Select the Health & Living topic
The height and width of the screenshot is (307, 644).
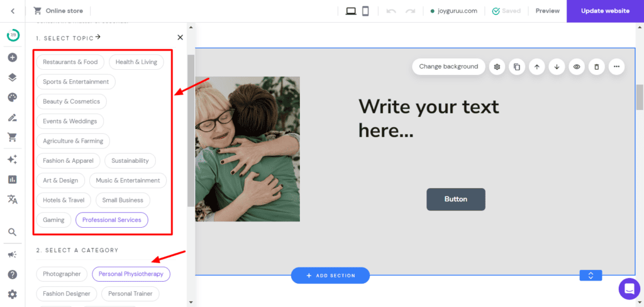point(136,62)
